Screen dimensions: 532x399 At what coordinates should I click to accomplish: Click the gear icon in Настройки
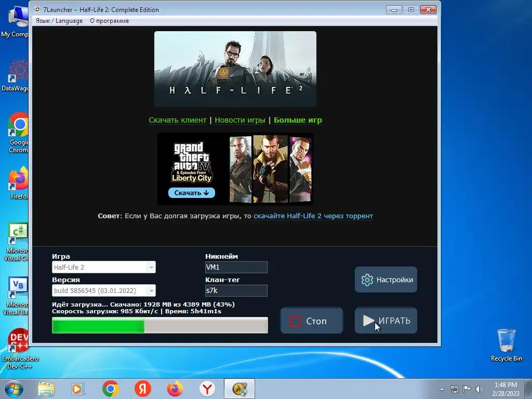click(x=367, y=280)
